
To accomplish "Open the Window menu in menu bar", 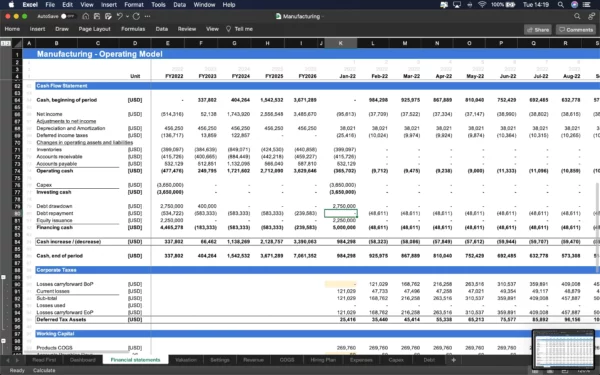I will click(x=204, y=5).
